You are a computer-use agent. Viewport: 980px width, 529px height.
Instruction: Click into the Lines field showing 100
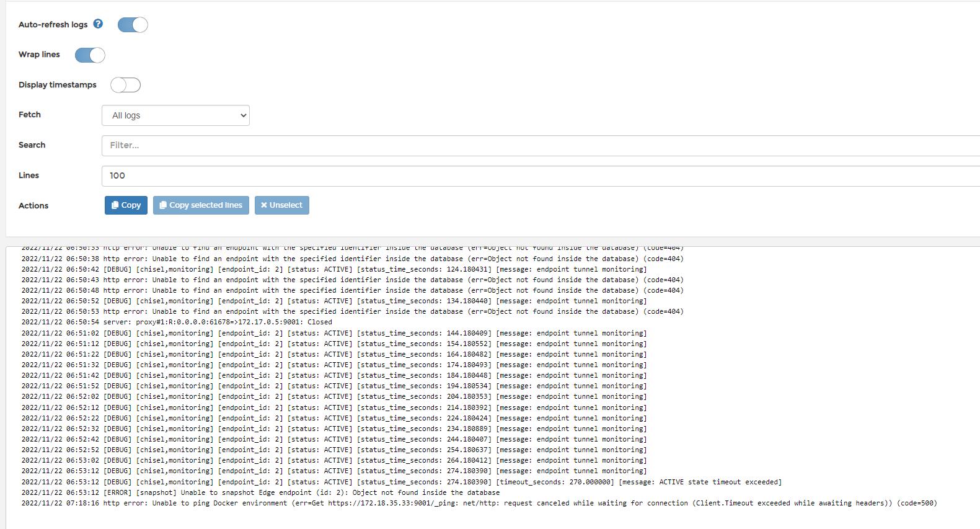[x=541, y=176]
